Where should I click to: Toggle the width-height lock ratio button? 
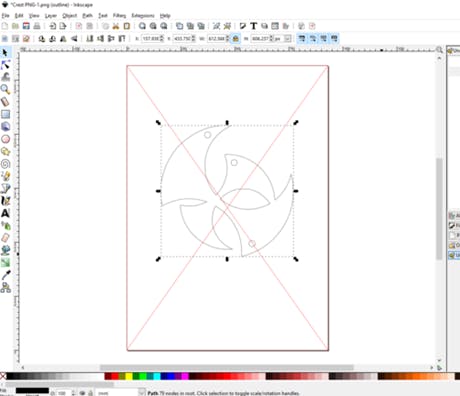(236, 39)
